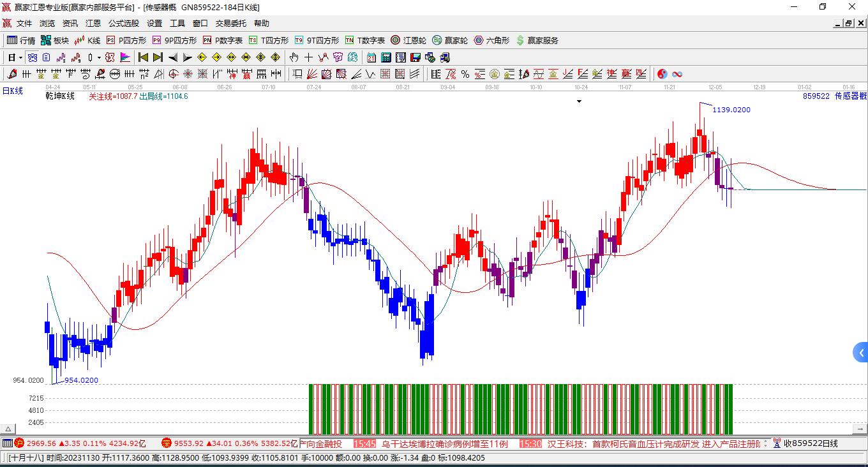This screenshot has height=467, width=868.
Task: Open the 文件 menu
Action: click(x=24, y=23)
